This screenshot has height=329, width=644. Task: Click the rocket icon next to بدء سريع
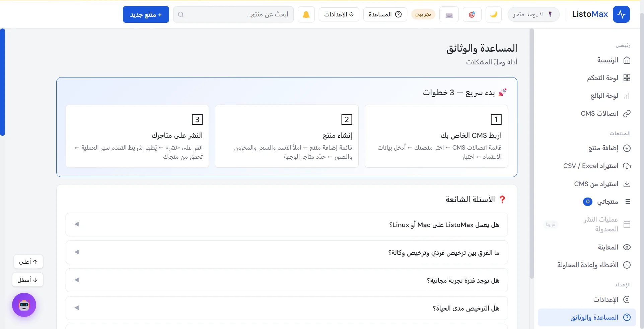pyautogui.click(x=502, y=93)
